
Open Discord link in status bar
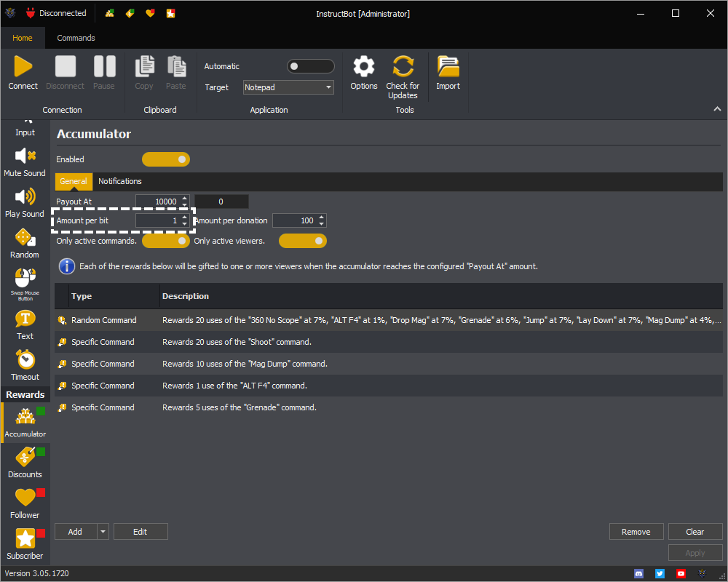point(639,574)
